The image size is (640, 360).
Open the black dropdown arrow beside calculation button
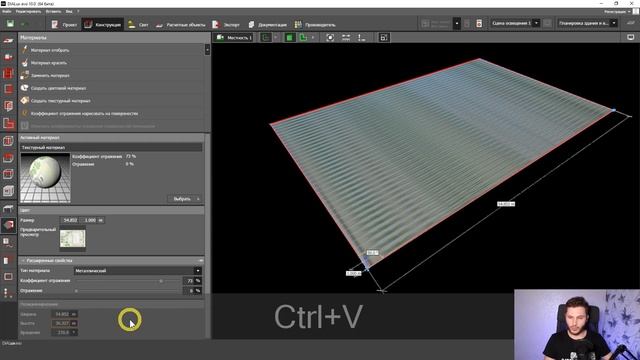[x=457, y=23]
